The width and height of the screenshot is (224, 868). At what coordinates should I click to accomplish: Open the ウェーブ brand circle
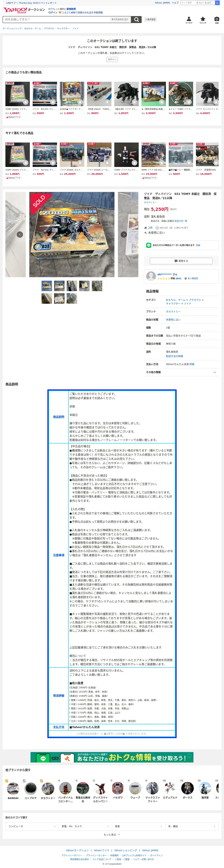click(135, 789)
